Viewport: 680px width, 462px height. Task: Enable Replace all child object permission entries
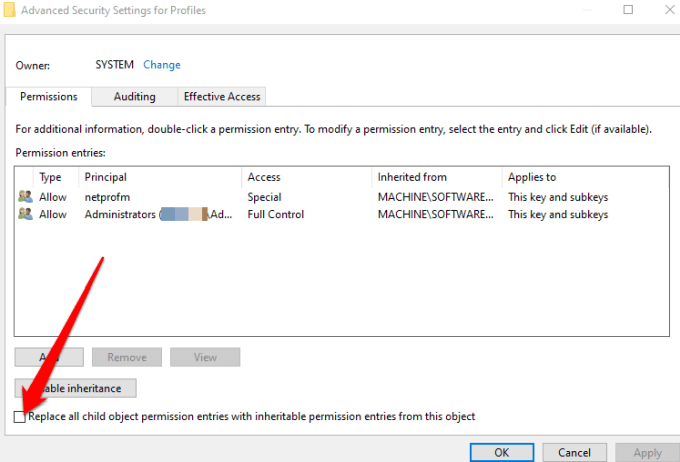click(20, 417)
